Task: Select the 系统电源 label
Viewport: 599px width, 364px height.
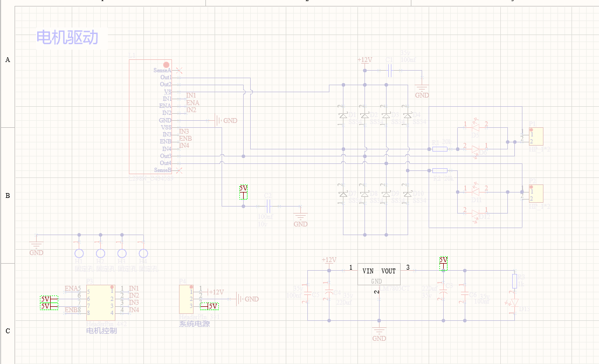Action: click(x=195, y=324)
